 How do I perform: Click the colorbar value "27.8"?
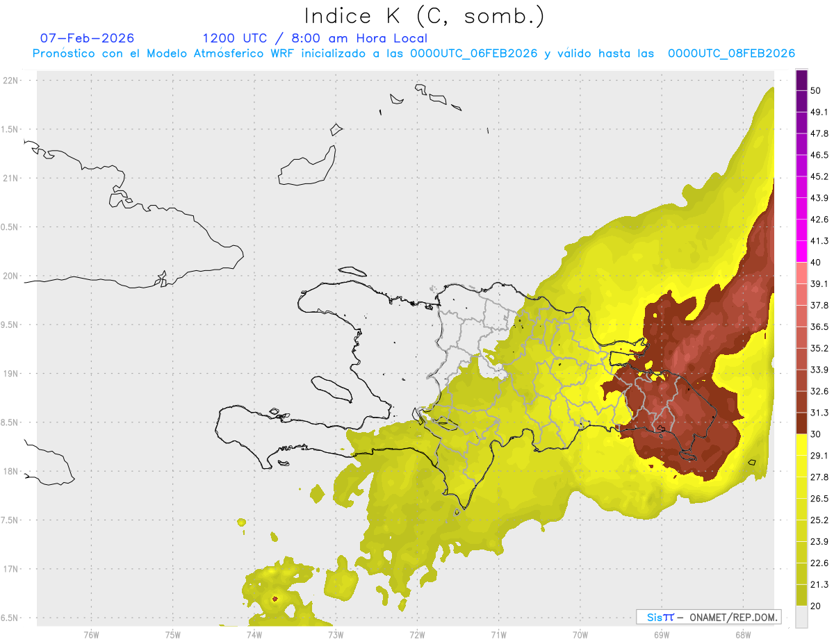tap(819, 477)
